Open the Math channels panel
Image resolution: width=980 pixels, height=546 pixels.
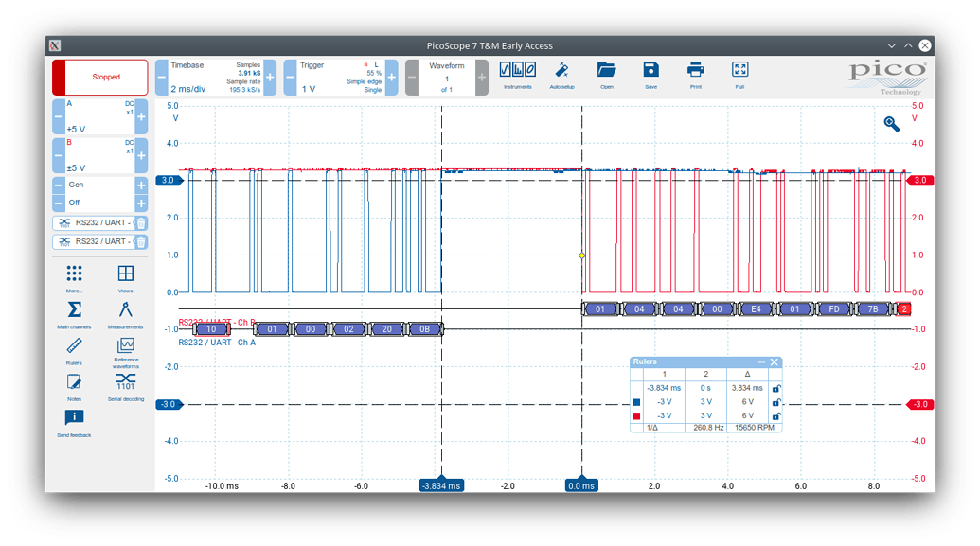click(x=75, y=308)
